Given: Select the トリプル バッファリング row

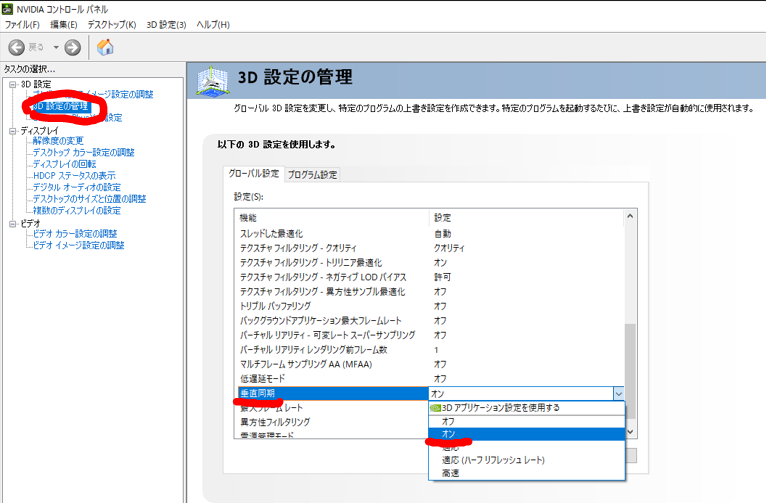Looking at the screenshot, I should click(431, 306).
